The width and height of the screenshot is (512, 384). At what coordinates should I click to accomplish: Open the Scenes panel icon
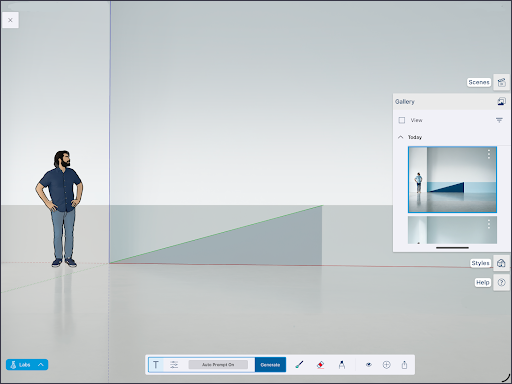[501, 82]
